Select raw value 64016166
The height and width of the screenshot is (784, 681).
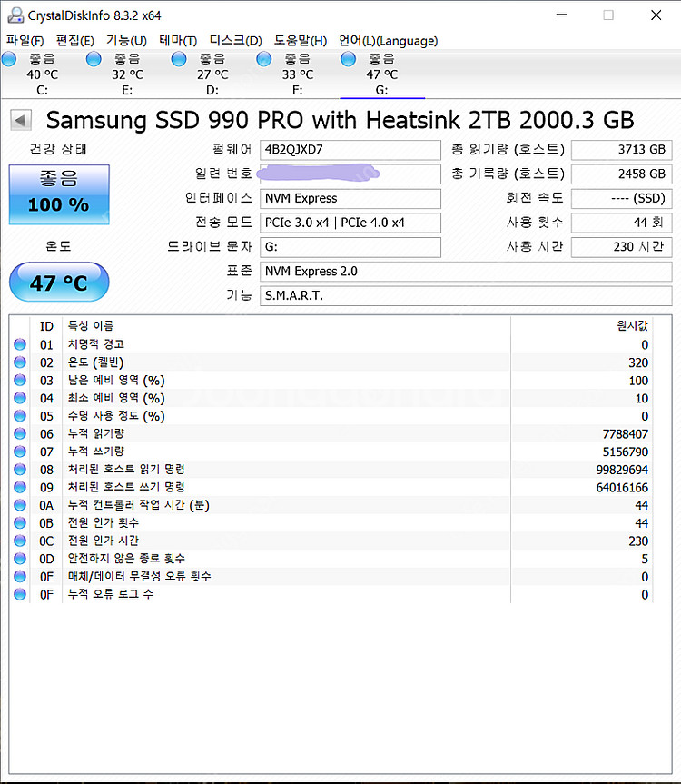tap(622, 488)
